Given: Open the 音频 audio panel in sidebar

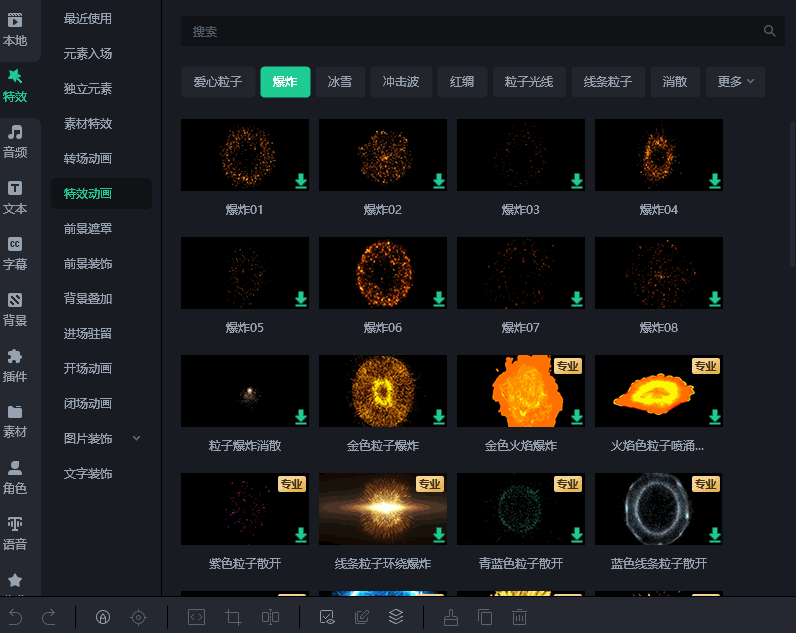Looking at the screenshot, I should coord(15,140).
